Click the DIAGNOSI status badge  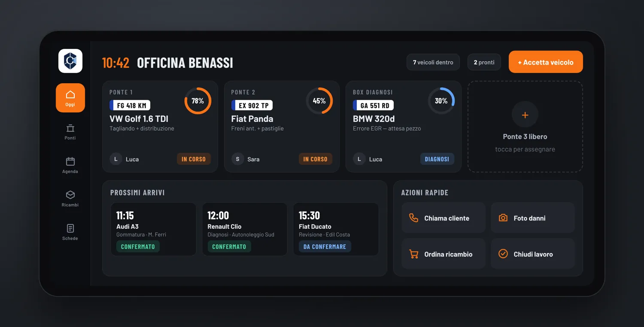tap(437, 159)
